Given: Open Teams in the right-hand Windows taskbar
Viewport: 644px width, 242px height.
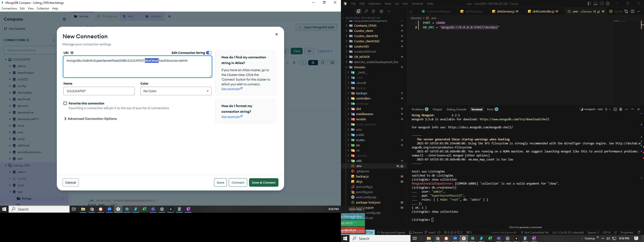Looking at the screenshot, I should (499, 238).
